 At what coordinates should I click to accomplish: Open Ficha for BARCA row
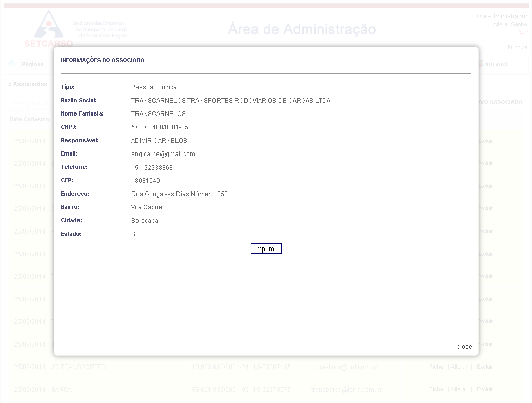click(436, 389)
